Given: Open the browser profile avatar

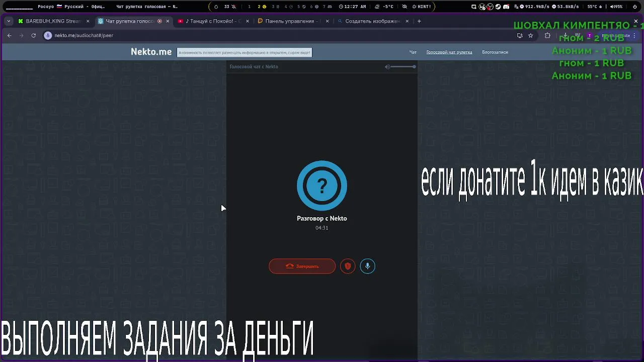Looking at the screenshot, I should [x=589, y=36].
